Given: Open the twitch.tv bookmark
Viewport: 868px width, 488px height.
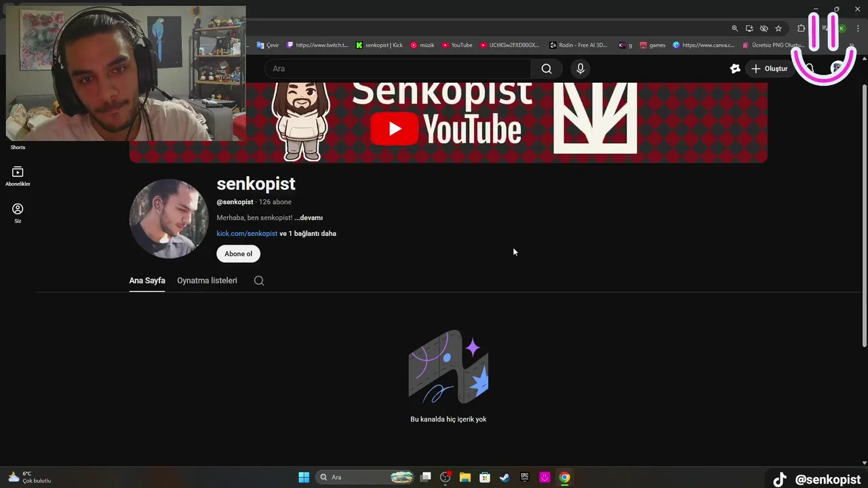Looking at the screenshot, I should click(x=317, y=45).
